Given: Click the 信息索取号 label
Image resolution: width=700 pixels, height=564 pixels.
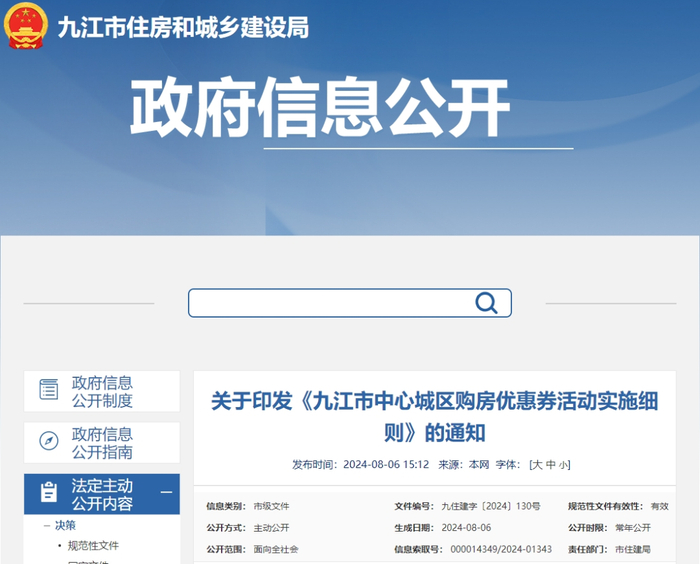Looking at the screenshot, I should click(x=418, y=549).
